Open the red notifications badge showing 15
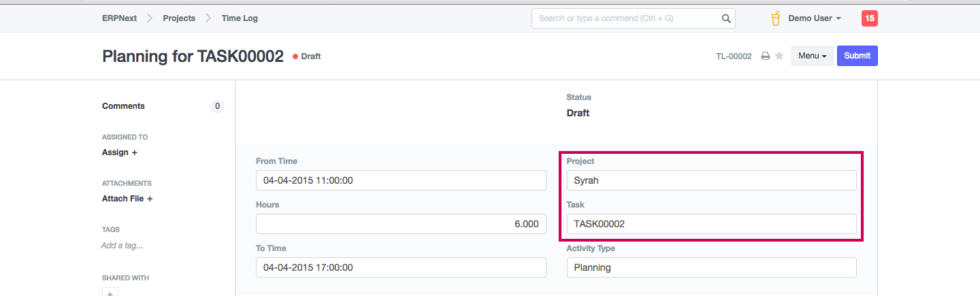980x296 pixels. [869, 18]
